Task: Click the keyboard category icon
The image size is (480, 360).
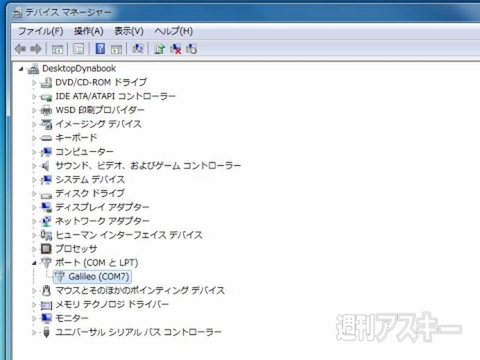Action: click(x=46, y=138)
